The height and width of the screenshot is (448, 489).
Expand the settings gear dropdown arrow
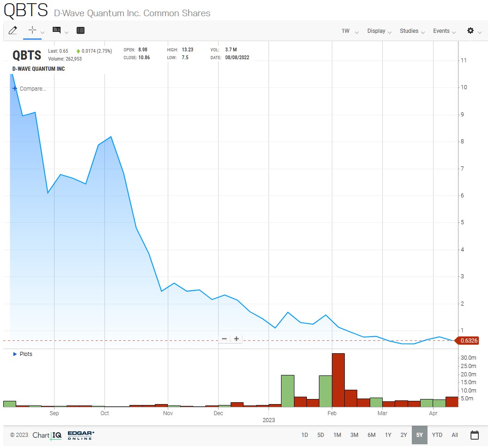[x=480, y=32]
